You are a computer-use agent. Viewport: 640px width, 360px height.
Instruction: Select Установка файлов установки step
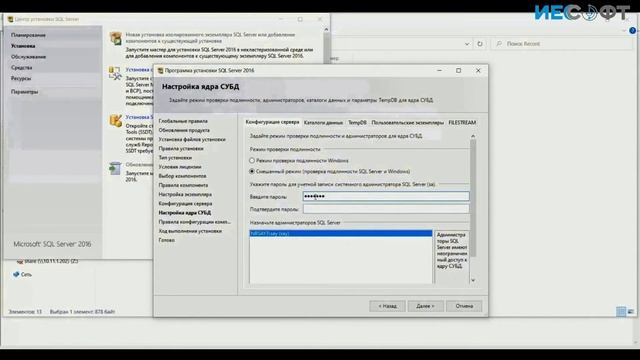[192, 140]
